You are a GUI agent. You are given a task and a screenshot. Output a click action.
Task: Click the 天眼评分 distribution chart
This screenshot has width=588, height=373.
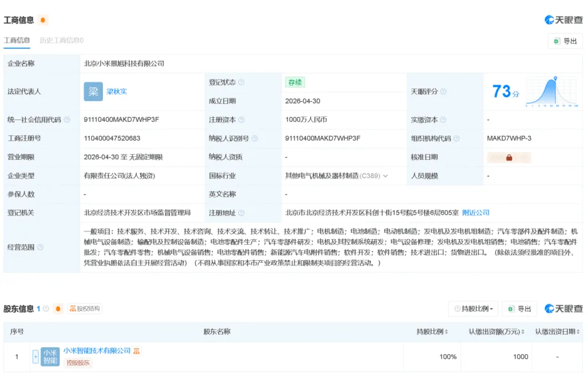[552, 91]
